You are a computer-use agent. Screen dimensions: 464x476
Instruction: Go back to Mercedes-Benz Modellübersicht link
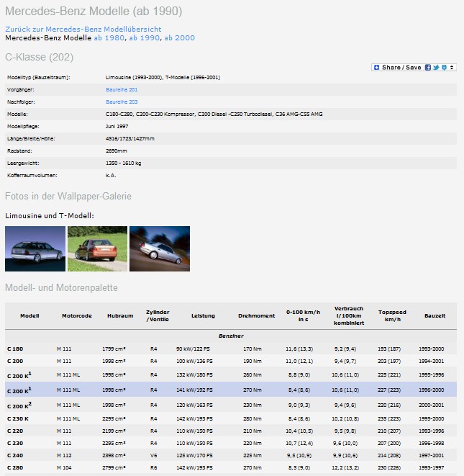pyautogui.click(x=78, y=29)
